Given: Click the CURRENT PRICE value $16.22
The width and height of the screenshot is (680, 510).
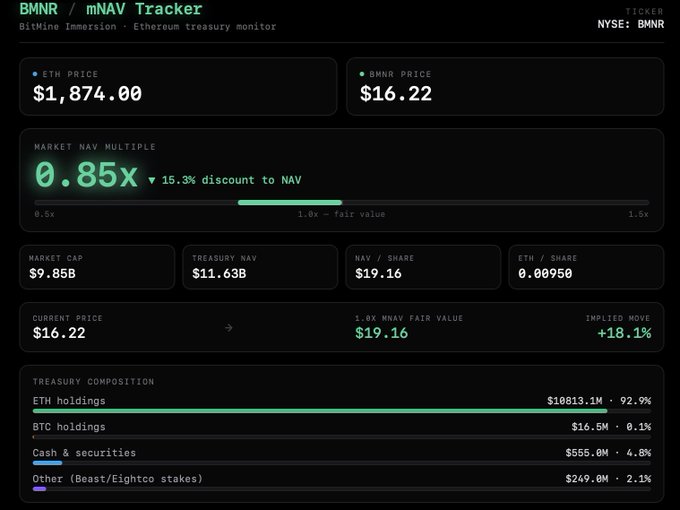Looking at the screenshot, I should [59, 333].
